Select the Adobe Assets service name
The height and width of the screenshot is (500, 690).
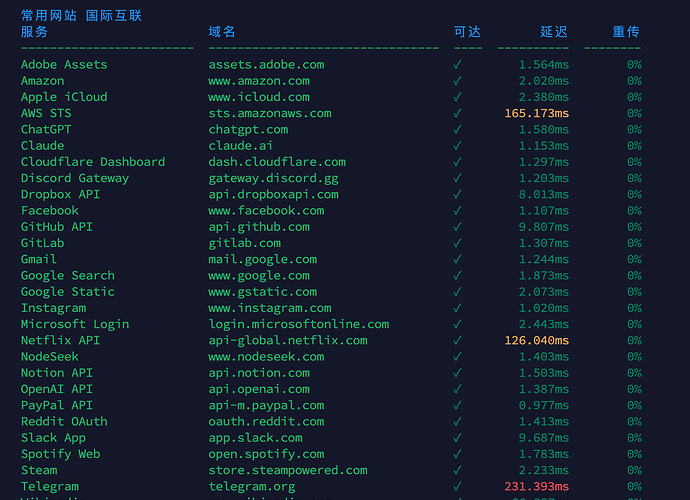[x=64, y=65]
